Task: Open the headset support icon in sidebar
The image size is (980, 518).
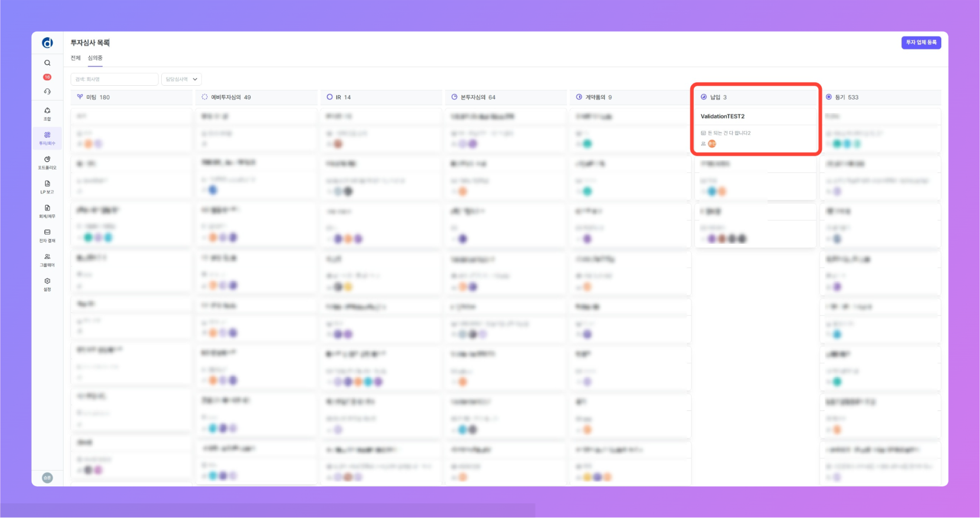Action: [47, 91]
